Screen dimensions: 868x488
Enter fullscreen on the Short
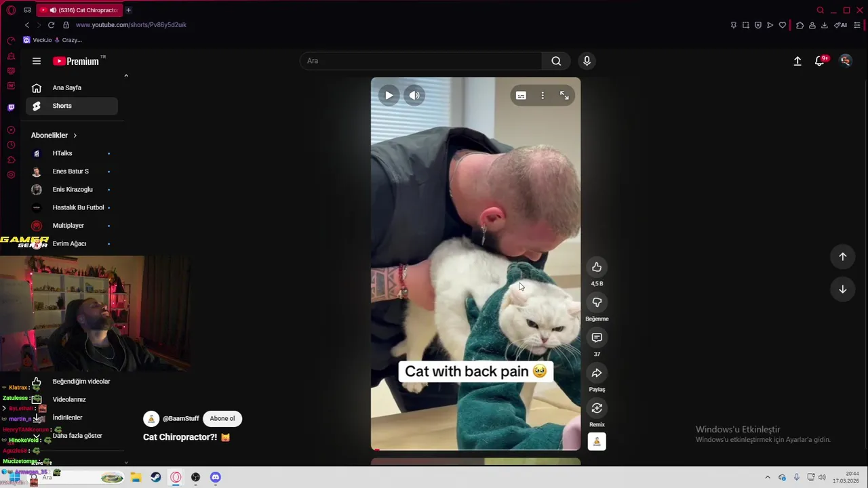point(564,96)
